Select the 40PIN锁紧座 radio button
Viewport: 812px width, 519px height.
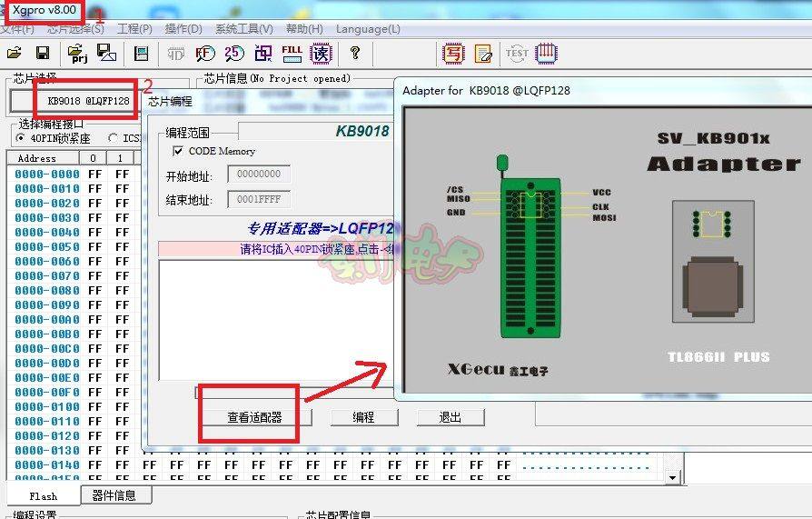click(20, 138)
